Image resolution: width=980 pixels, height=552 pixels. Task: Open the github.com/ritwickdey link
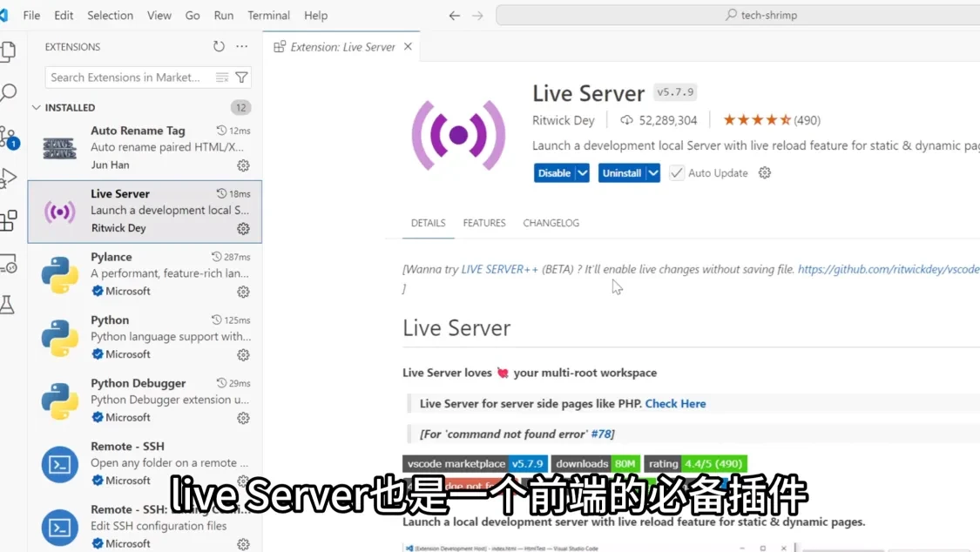click(x=889, y=269)
